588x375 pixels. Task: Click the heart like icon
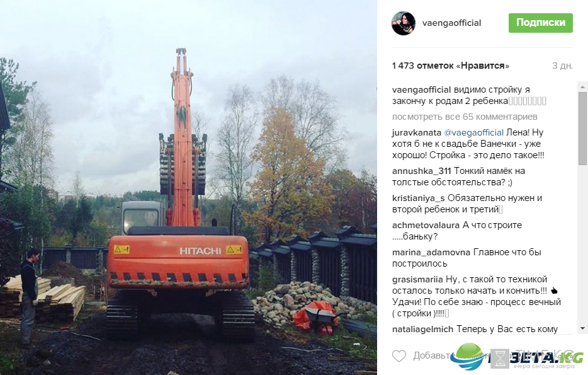[399, 355]
